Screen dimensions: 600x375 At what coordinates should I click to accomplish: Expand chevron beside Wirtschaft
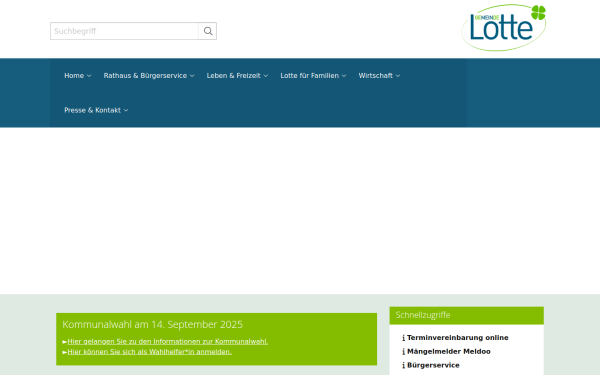click(398, 76)
